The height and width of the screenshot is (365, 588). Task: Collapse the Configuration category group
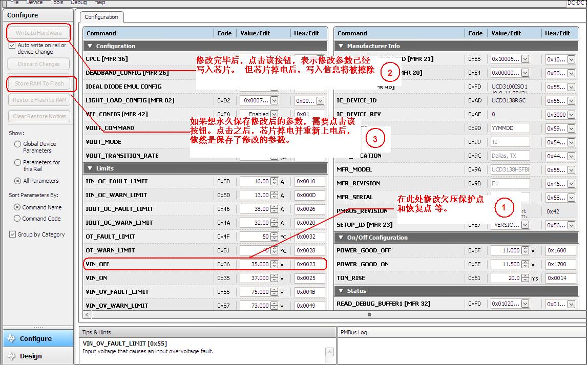click(90, 46)
